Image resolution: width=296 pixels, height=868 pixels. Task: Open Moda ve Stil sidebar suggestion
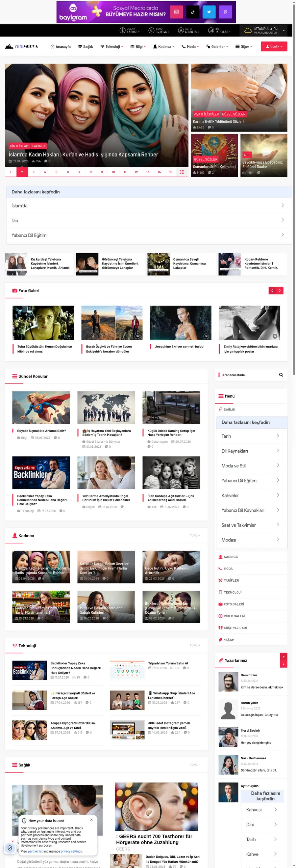pos(251,466)
